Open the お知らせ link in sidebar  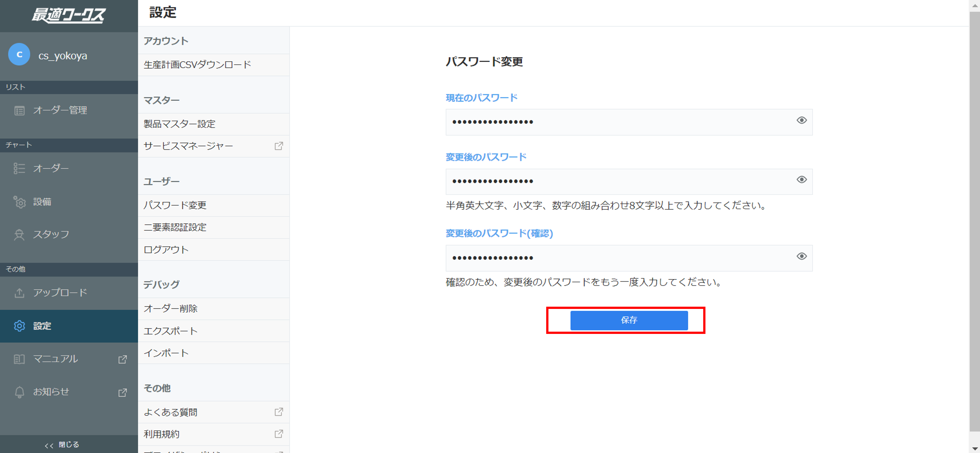[69, 392]
